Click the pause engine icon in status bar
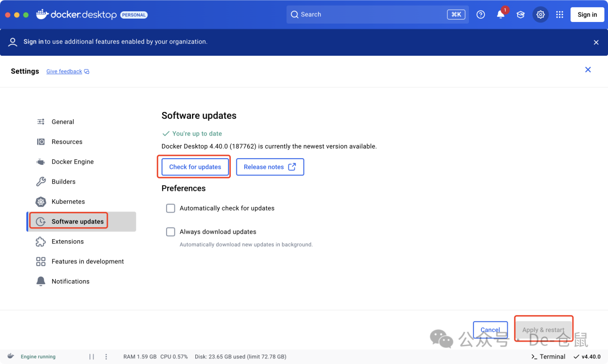The image size is (608, 364). [92, 357]
